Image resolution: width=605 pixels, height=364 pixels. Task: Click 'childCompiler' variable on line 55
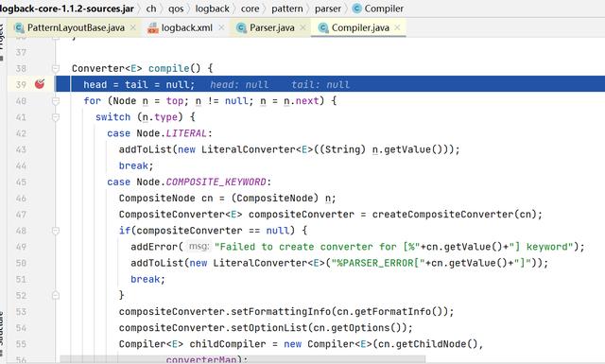click(228, 344)
